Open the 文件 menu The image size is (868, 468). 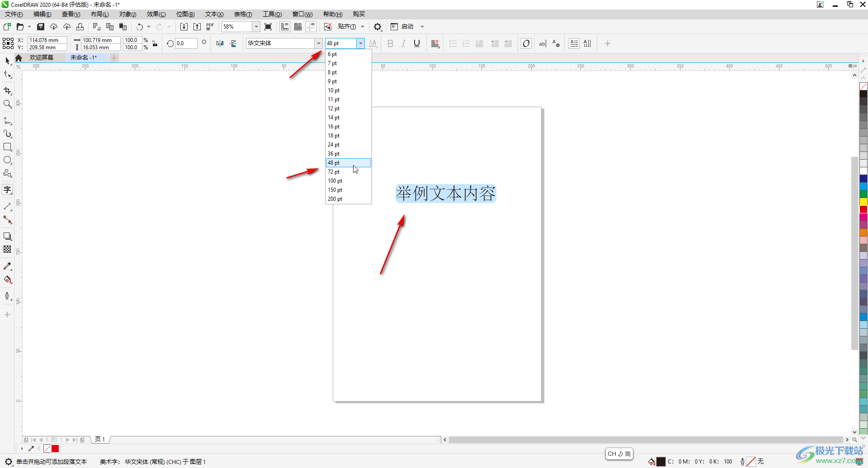(14, 14)
